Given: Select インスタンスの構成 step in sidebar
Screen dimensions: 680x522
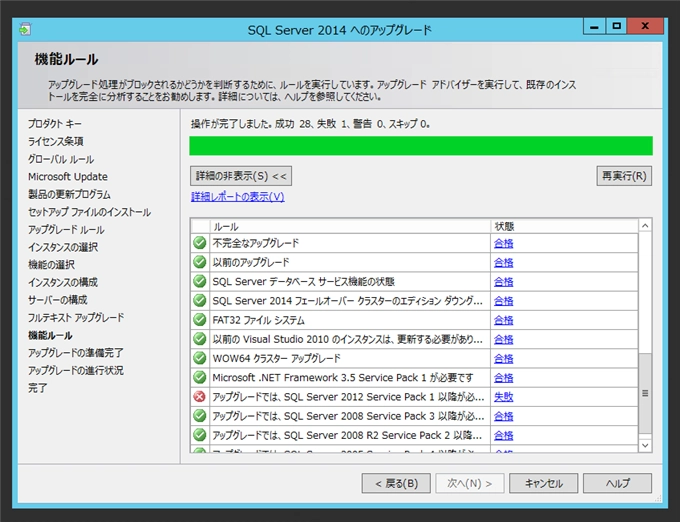Looking at the screenshot, I should [63, 282].
